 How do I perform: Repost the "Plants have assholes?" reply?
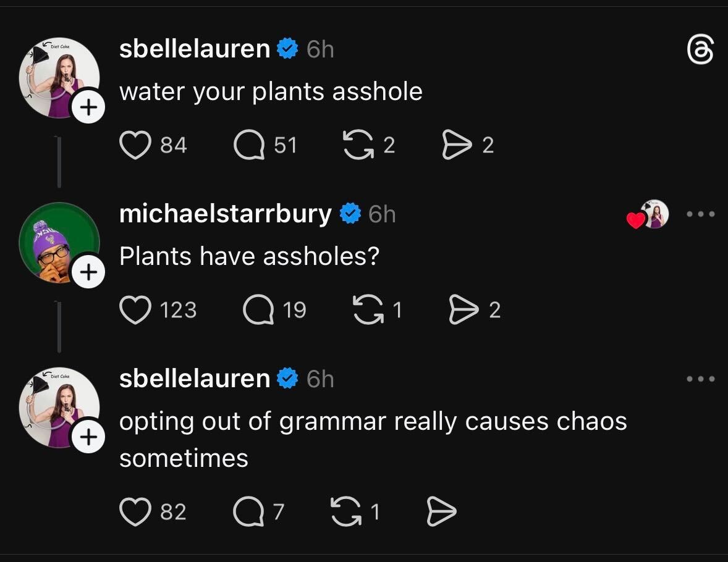[367, 309]
